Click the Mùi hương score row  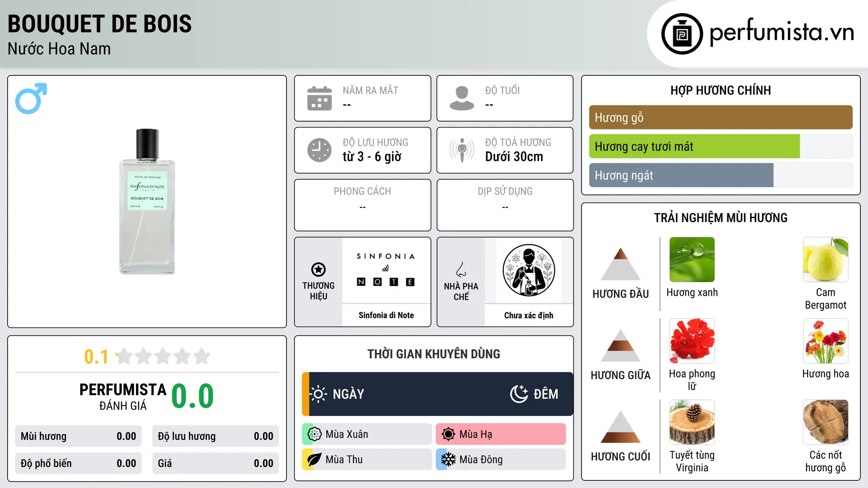[78, 436]
